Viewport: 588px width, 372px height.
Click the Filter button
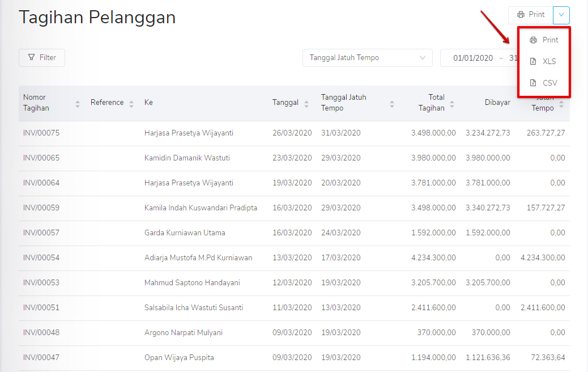click(41, 57)
